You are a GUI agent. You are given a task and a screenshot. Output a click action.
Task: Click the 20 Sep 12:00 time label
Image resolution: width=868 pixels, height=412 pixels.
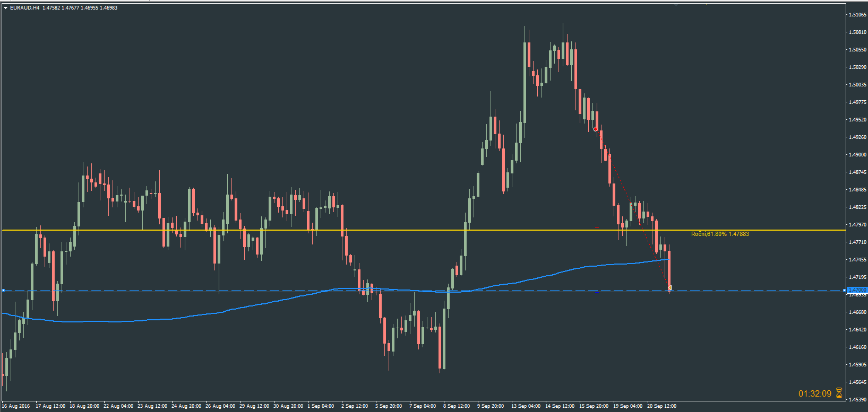click(x=661, y=406)
